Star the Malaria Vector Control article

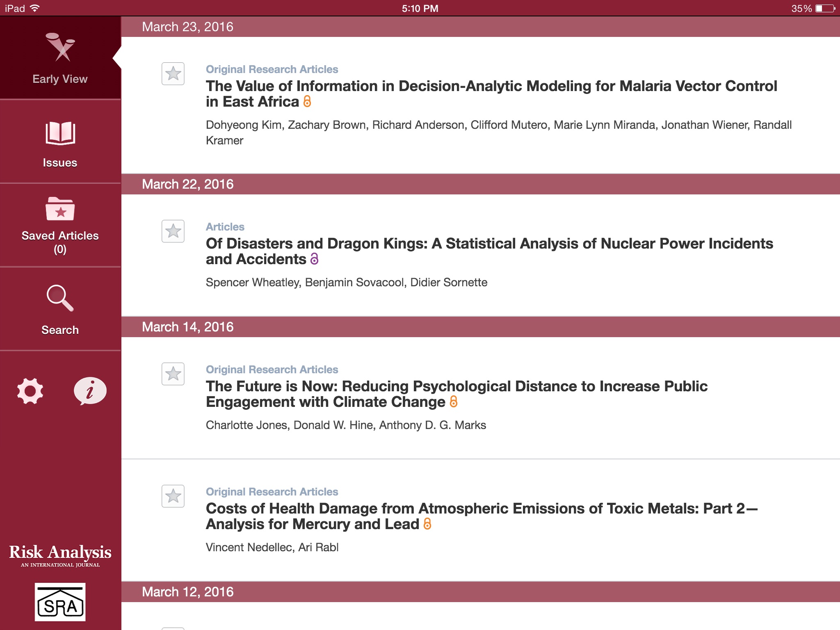173,74
